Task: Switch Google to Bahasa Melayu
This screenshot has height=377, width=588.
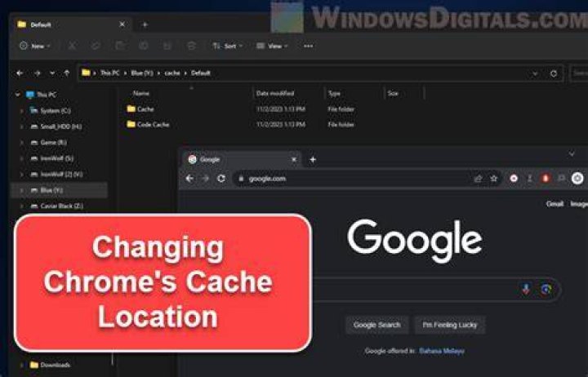Action: tap(442, 351)
